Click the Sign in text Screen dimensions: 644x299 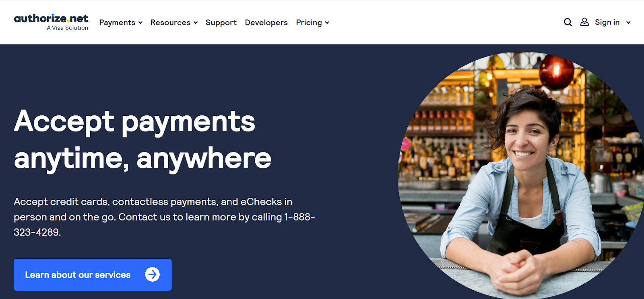click(x=607, y=22)
